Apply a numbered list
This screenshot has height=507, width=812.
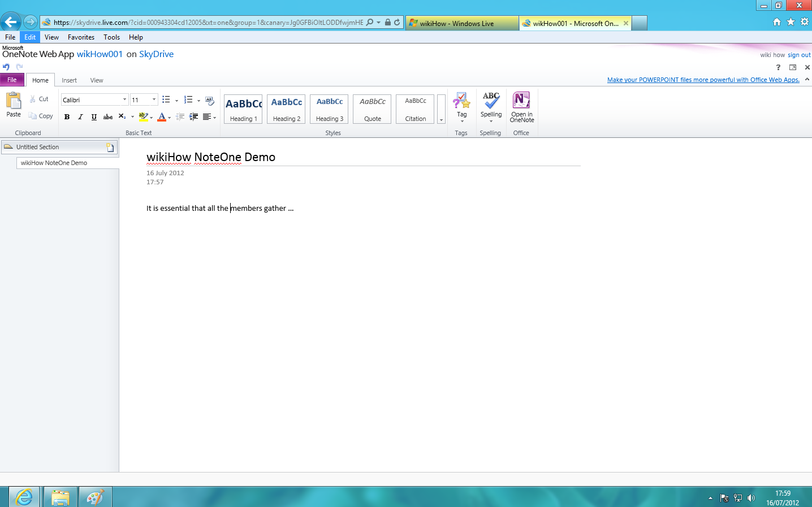click(188, 99)
